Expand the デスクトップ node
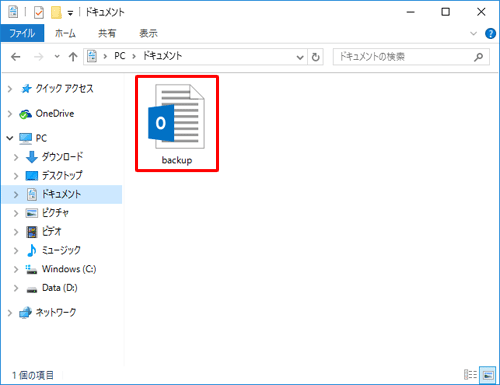 click(x=16, y=176)
